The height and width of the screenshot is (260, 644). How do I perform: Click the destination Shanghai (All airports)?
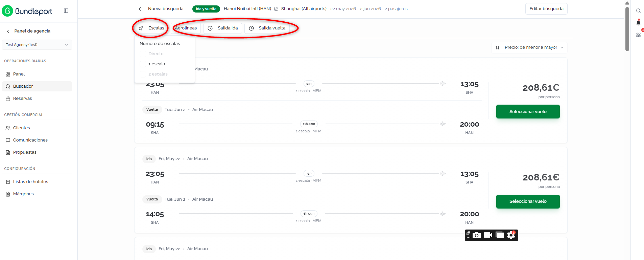(x=304, y=9)
